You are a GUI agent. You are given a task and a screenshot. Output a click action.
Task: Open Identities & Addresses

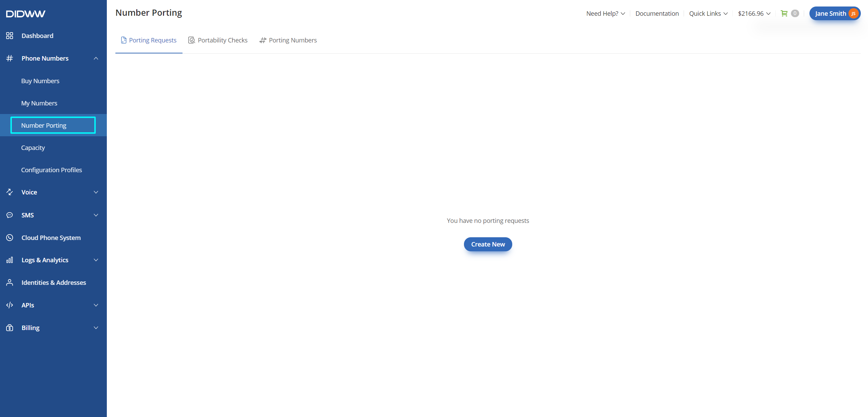pyautogui.click(x=54, y=282)
